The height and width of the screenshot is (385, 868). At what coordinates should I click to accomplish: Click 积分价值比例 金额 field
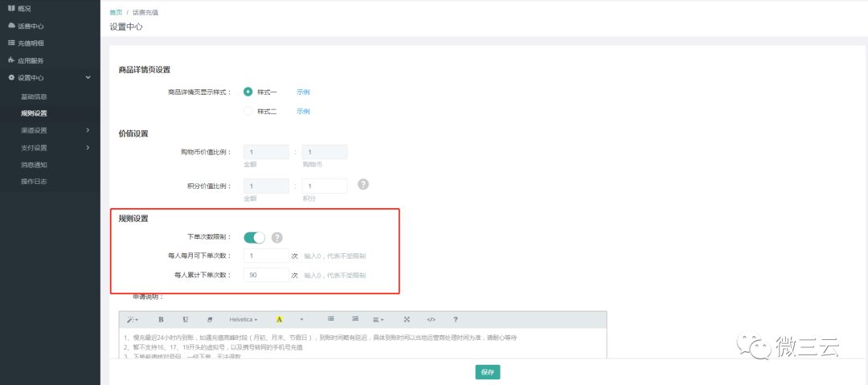click(x=266, y=186)
